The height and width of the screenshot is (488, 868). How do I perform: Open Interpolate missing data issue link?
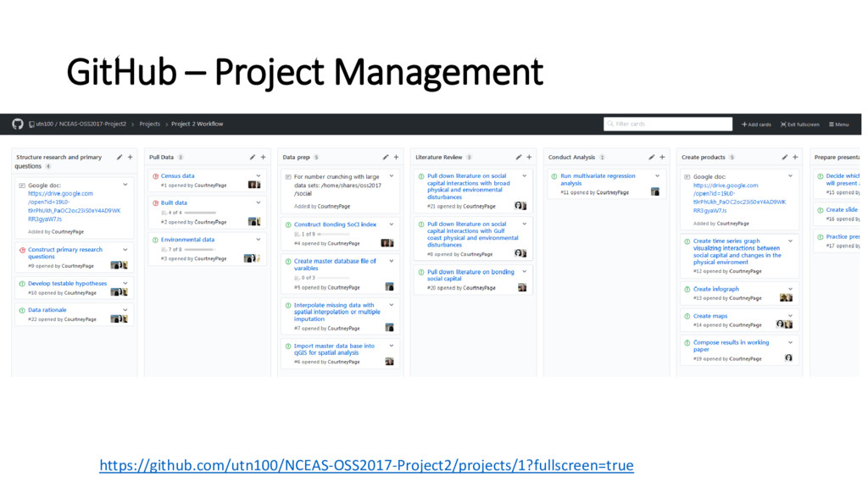(x=337, y=312)
